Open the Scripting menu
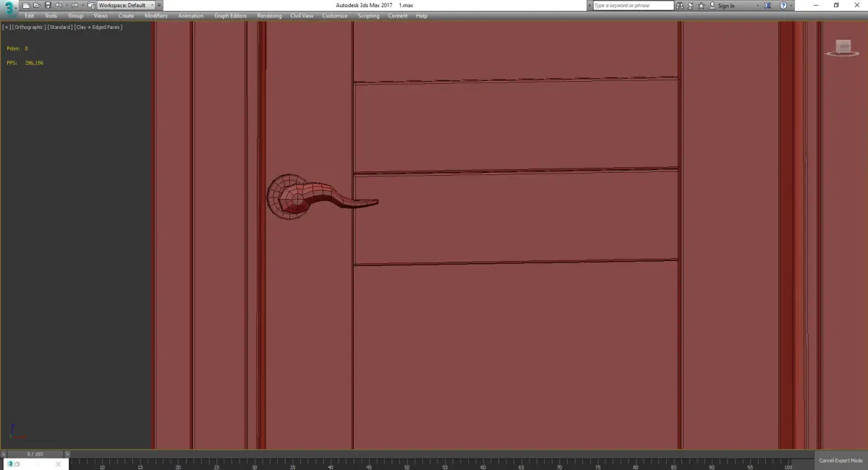This screenshot has width=868, height=470. pos(369,16)
